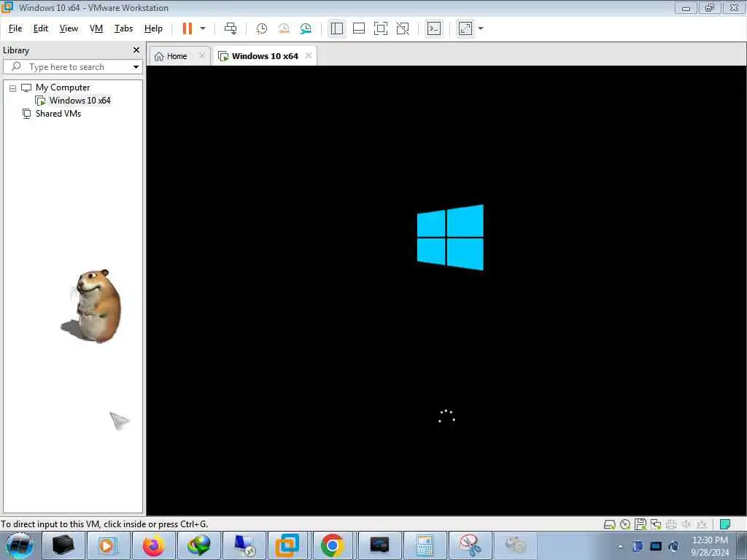The height and width of the screenshot is (560, 747).
Task: Select My Computer in the Library
Action: [x=63, y=87]
